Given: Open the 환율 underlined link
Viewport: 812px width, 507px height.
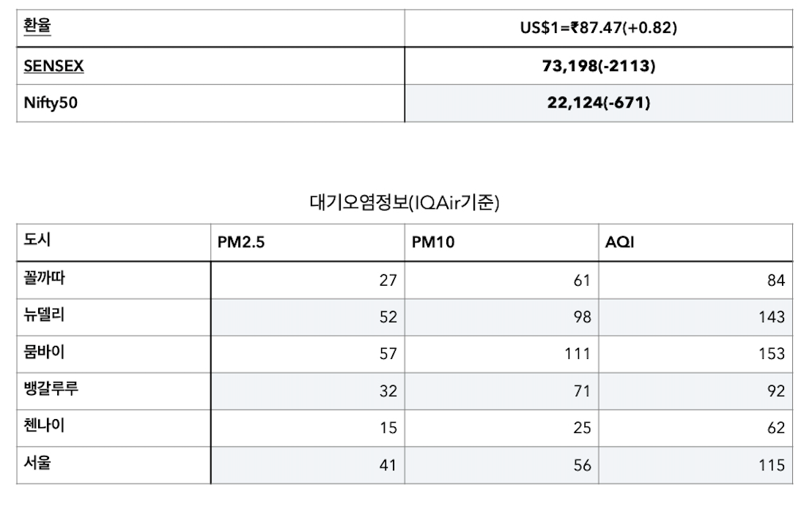Looking at the screenshot, I should pos(37,26).
